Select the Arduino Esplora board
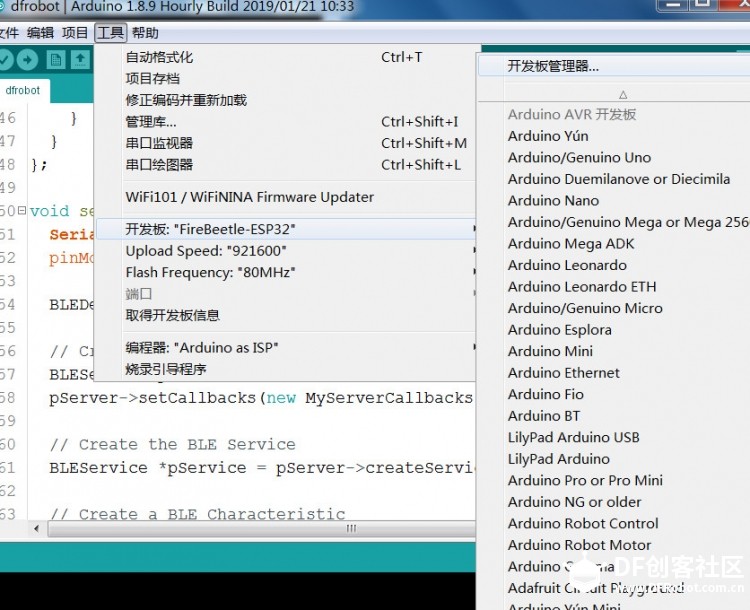Screen dimensions: 750x610 tap(614, 330)
